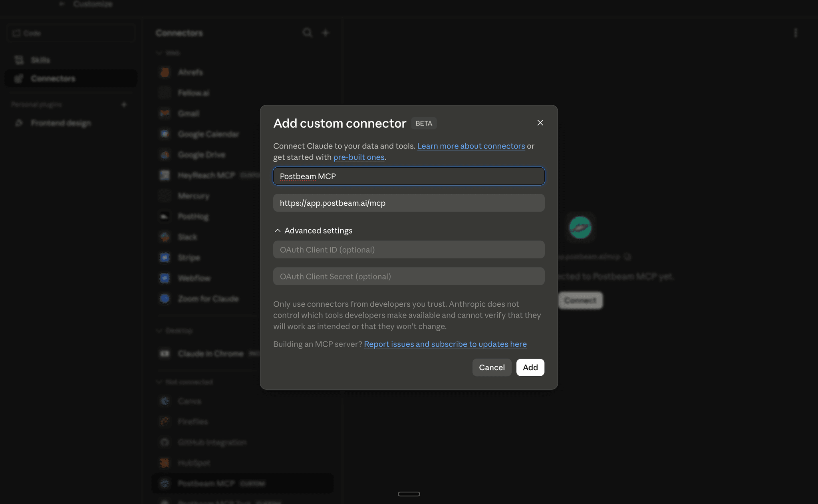Image resolution: width=818 pixels, height=504 pixels.
Task: Select the Fellow.ai connector
Action: 242,93
